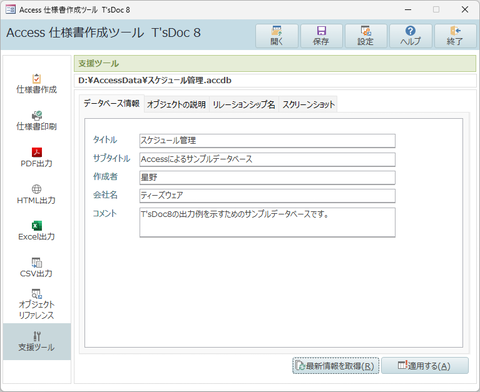Image resolution: width=480 pixels, height=392 pixels.
Task: Choose Excel出力 in the sidebar
Action: (x=37, y=231)
